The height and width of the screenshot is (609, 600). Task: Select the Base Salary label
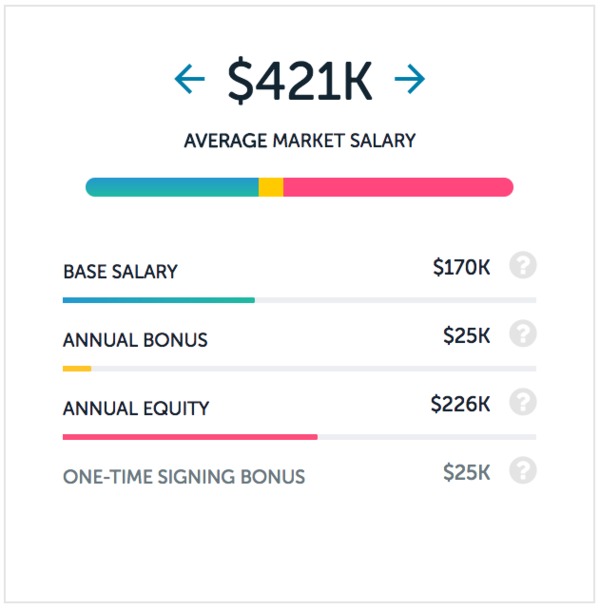pyautogui.click(x=120, y=271)
